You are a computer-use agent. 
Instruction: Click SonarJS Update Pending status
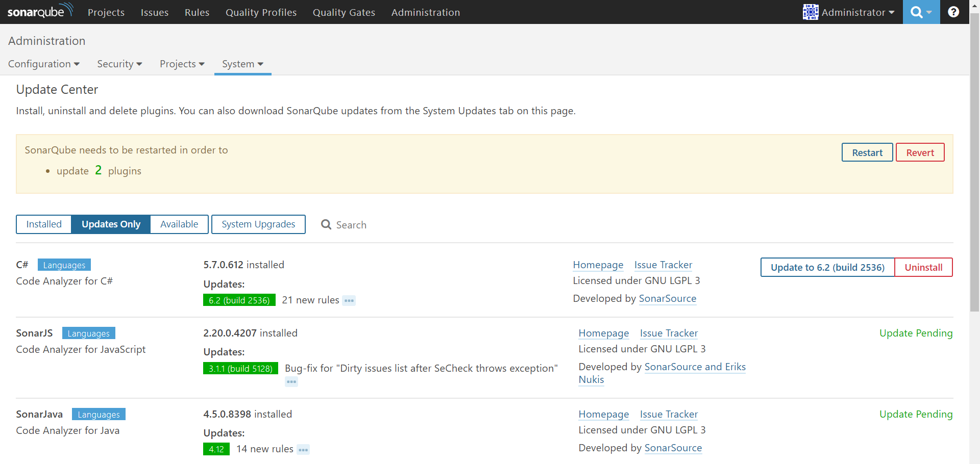[x=916, y=333]
